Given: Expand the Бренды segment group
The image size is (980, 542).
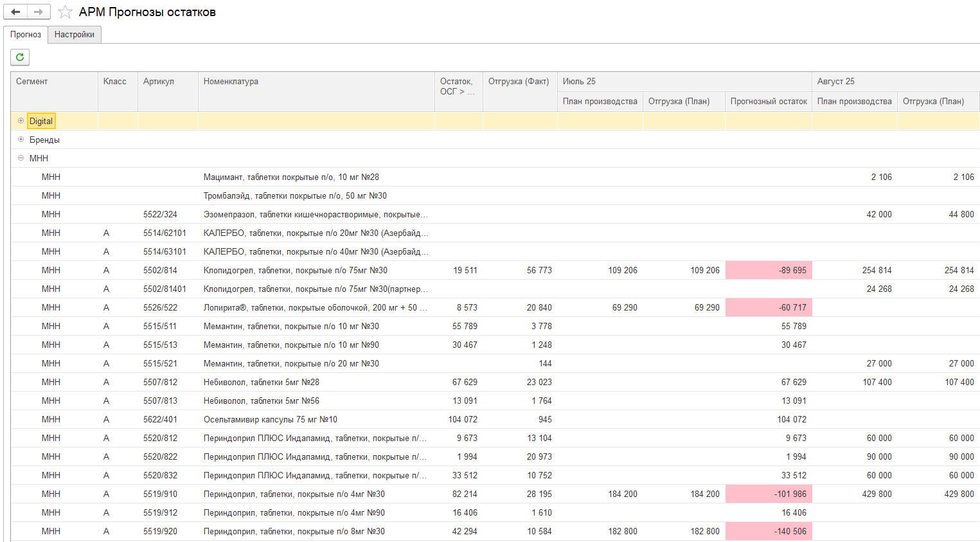Looking at the screenshot, I should [21, 140].
